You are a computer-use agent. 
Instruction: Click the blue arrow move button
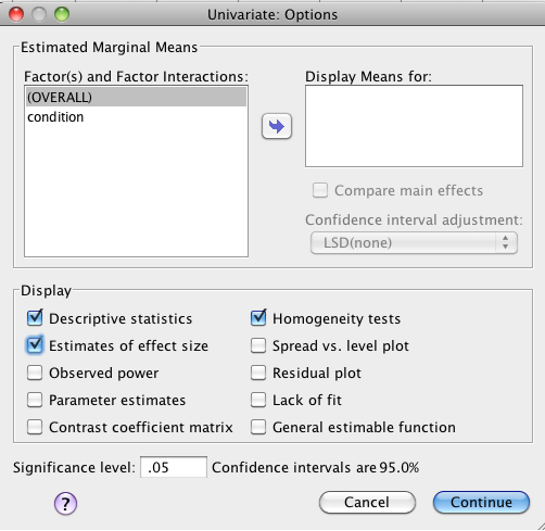pos(277,126)
